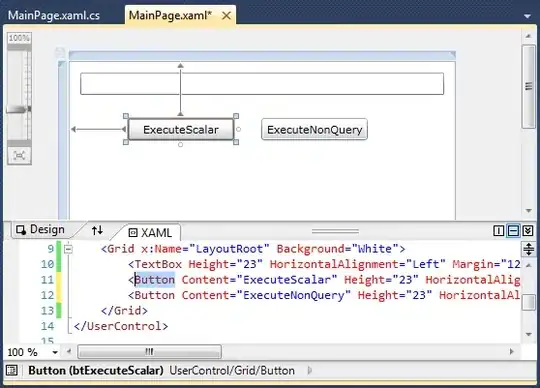
Task: Switch to the Design tab
Action: [41, 230]
